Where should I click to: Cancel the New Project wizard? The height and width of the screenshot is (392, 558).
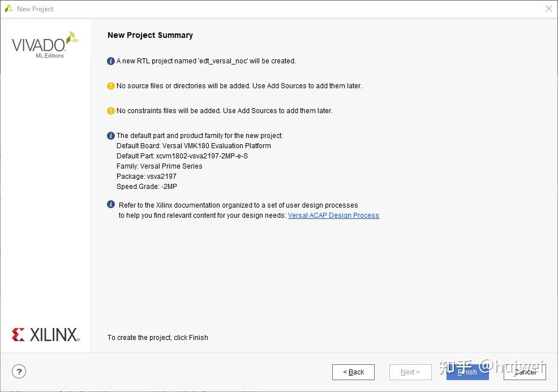525,372
